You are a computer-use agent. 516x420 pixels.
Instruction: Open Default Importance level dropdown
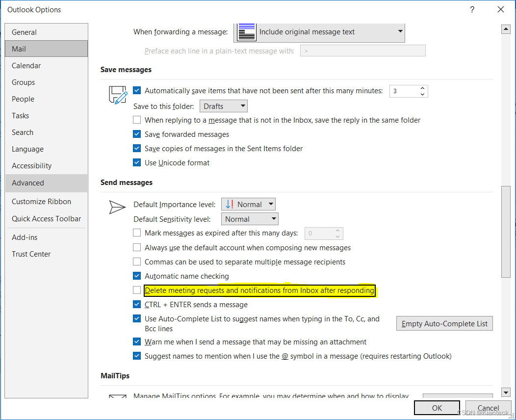point(248,204)
